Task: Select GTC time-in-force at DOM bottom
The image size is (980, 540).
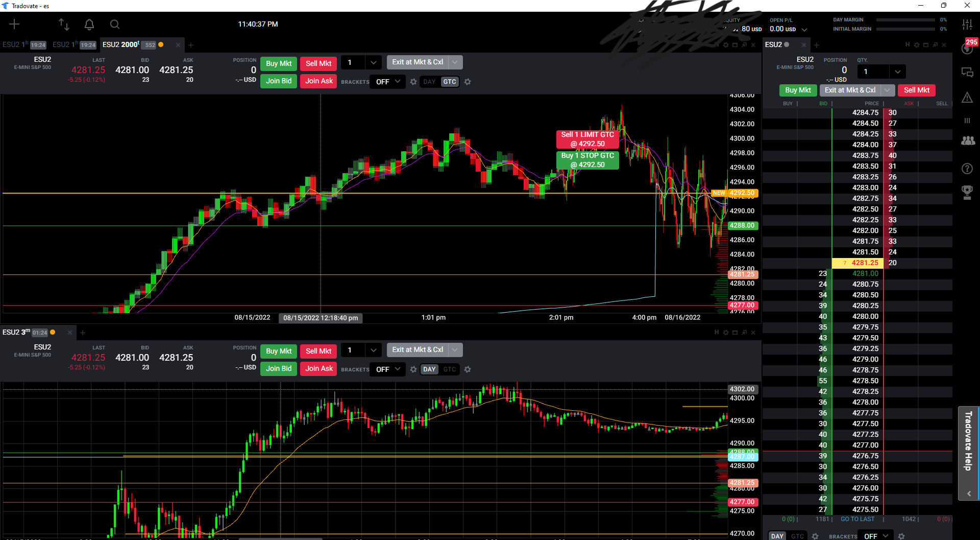Action: click(x=797, y=536)
